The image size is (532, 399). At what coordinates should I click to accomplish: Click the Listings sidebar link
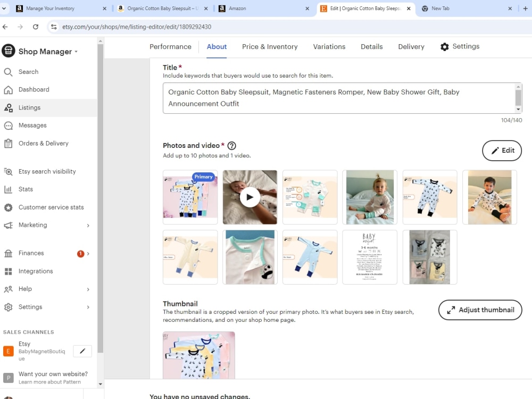[48, 107]
